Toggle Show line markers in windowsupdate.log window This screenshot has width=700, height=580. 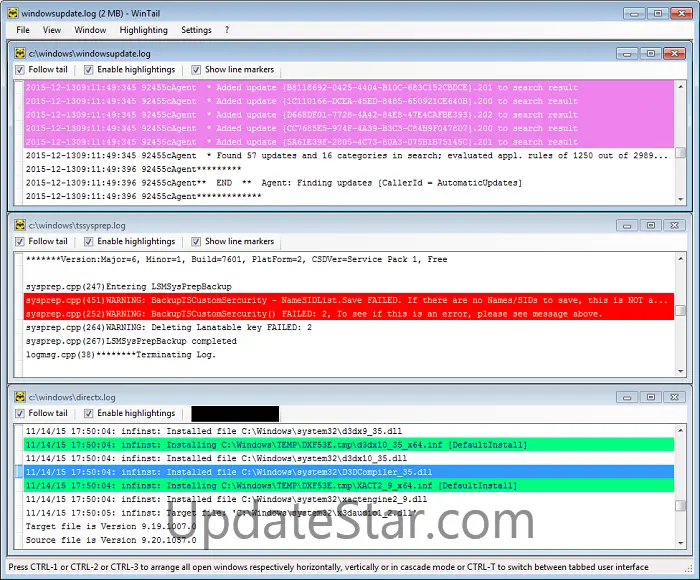(x=233, y=70)
